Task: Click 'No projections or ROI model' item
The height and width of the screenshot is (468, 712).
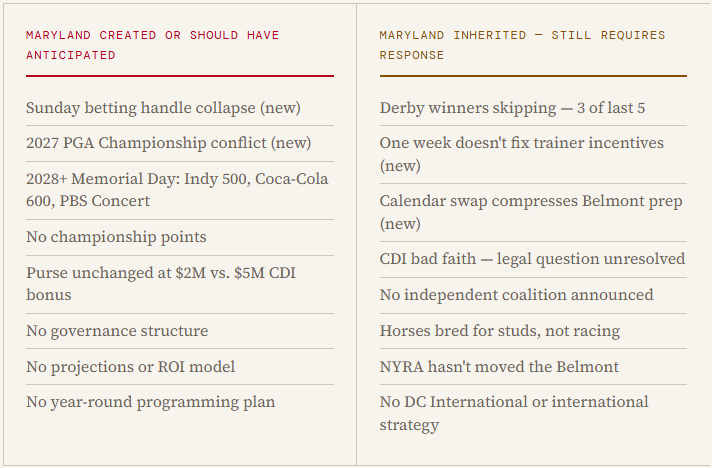Action: [180, 367]
